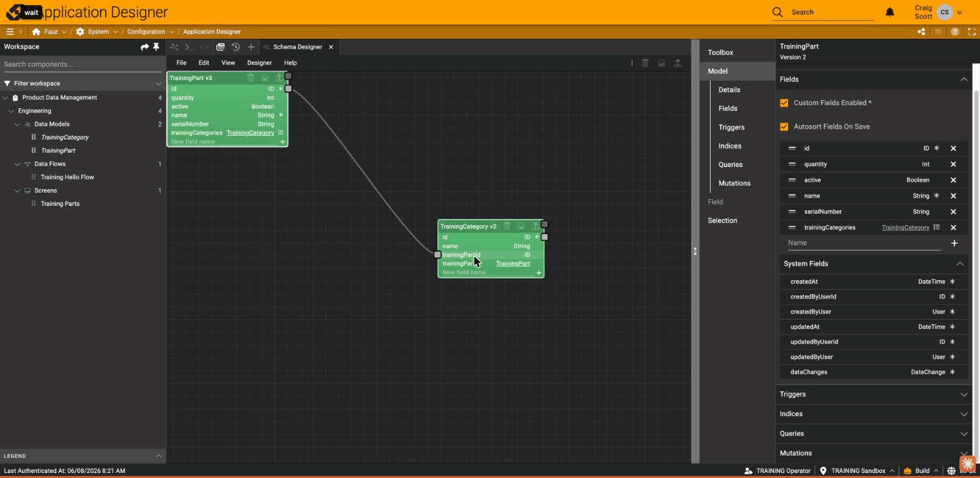Image resolution: width=980 pixels, height=478 pixels.
Task: Open the File menu
Action: (x=181, y=63)
